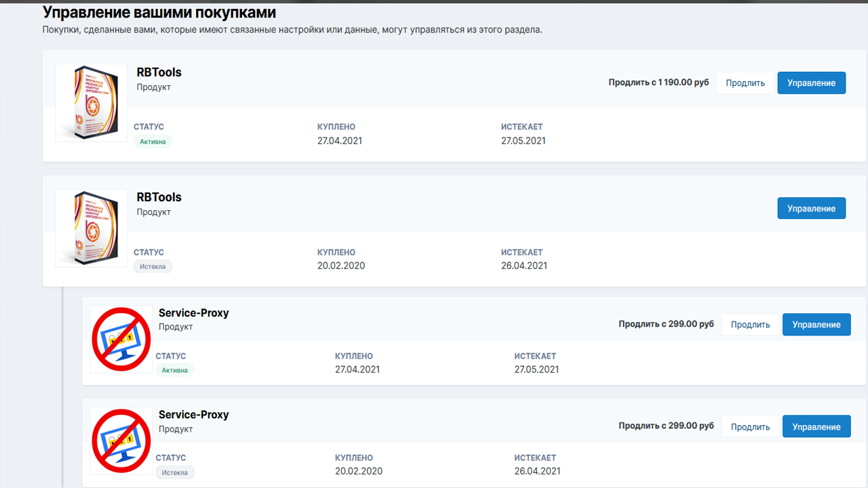Screen dimensions: 868x488
Task: Open Управление for RBTools purchased 27.04.2021
Action: click(811, 83)
